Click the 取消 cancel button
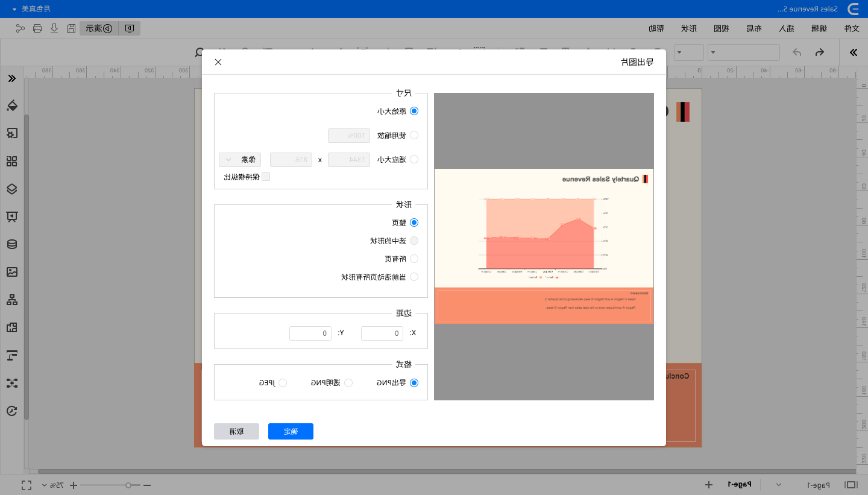 [236, 431]
